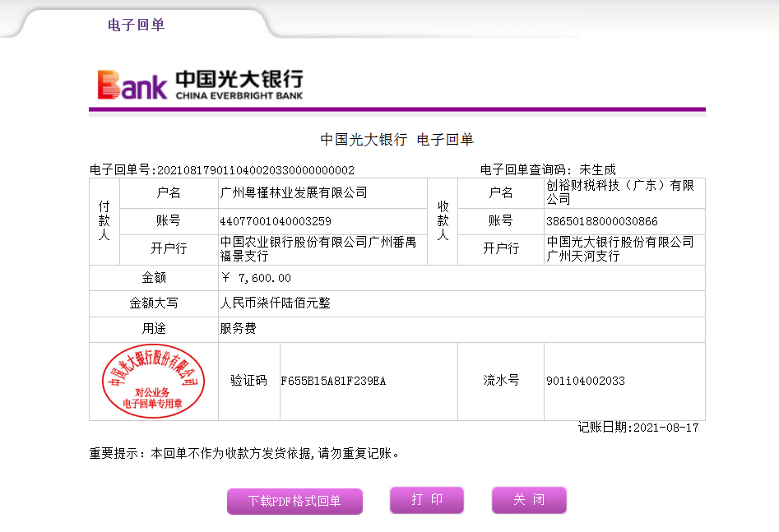
Task: Click the 流水号 label cell
Action: pyautogui.click(x=501, y=381)
